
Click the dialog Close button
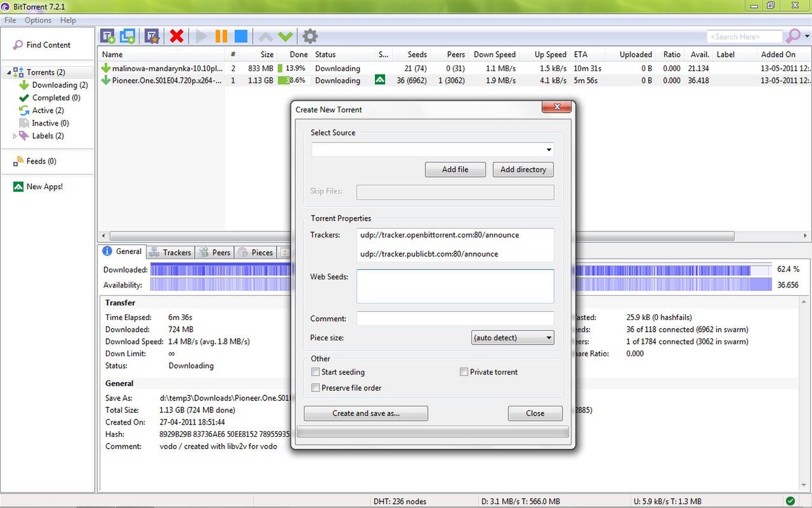(x=535, y=413)
